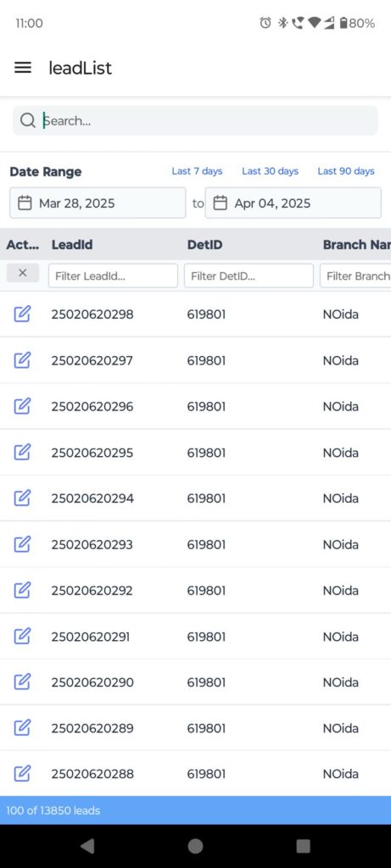Sort by the LeadId column header
This screenshot has height=868, width=391.
point(72,245)
